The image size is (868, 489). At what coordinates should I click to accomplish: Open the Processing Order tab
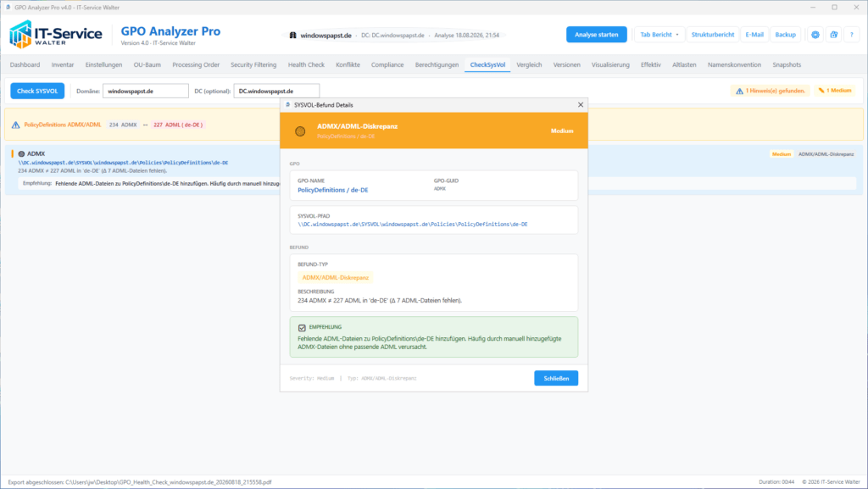pos(196,64)
